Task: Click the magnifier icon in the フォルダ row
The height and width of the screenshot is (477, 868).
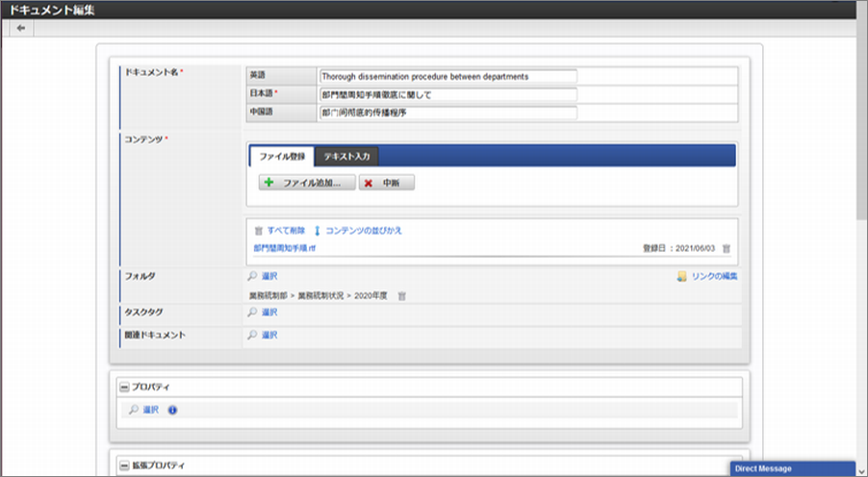Action: [252, 277]
